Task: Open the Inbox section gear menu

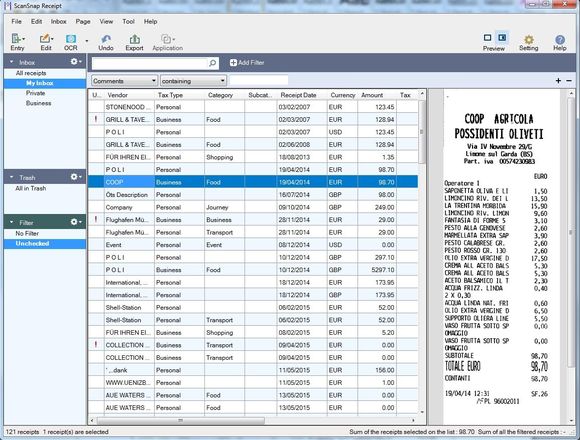Action: 75,61
